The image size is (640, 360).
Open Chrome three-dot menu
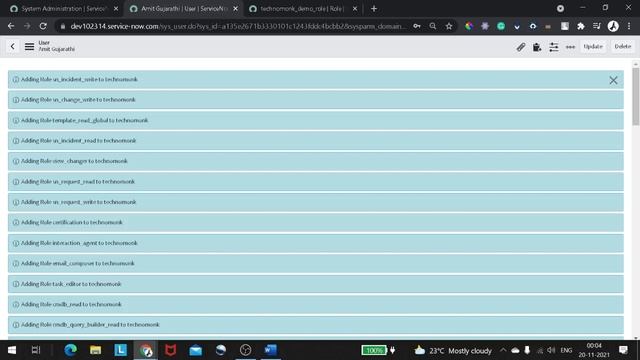(x=629, y=26)
